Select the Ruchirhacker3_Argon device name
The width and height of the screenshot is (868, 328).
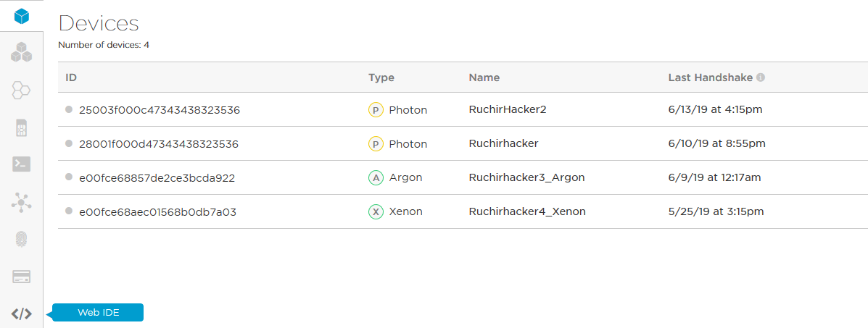pos(526,177)
